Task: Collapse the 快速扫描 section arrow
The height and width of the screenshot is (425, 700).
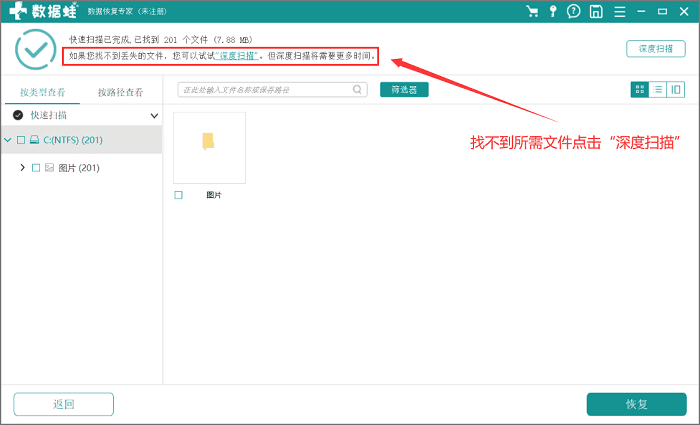Action: point(154,116)
